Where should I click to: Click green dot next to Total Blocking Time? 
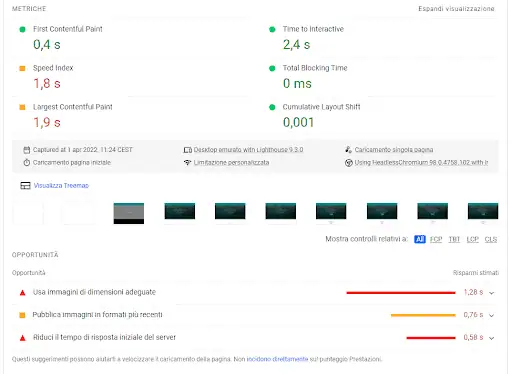272,68
